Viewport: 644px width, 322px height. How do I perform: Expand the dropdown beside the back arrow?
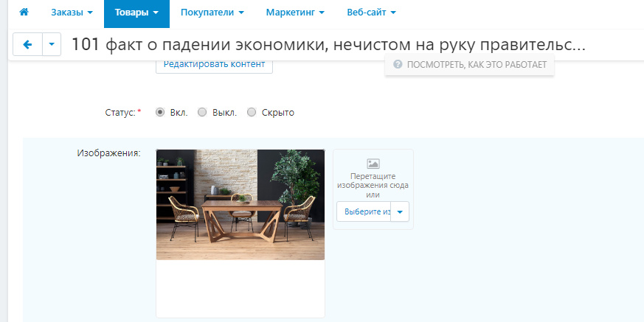tap(52, 45)
